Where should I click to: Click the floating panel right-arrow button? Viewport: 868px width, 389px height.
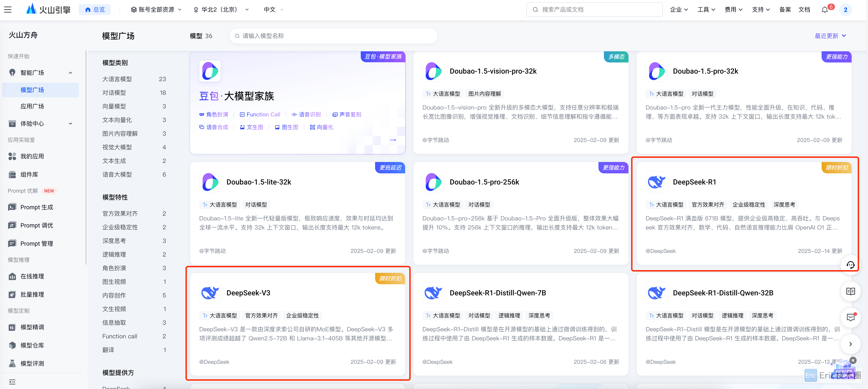tap(850, 344)
